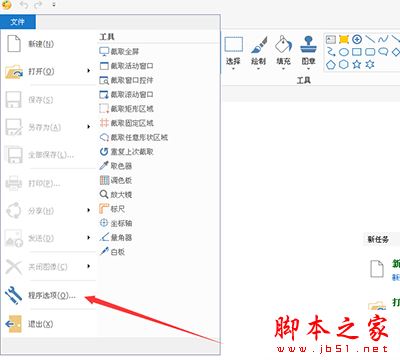Open the 调色板 color palette tool
This screenshot has height=360, width=400.
pyautogui.click(x=116, y=180)
